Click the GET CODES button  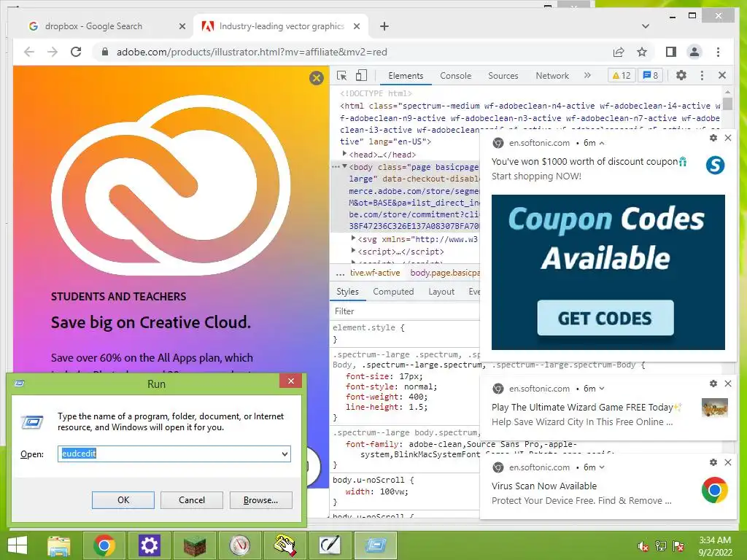click(605, 318)
